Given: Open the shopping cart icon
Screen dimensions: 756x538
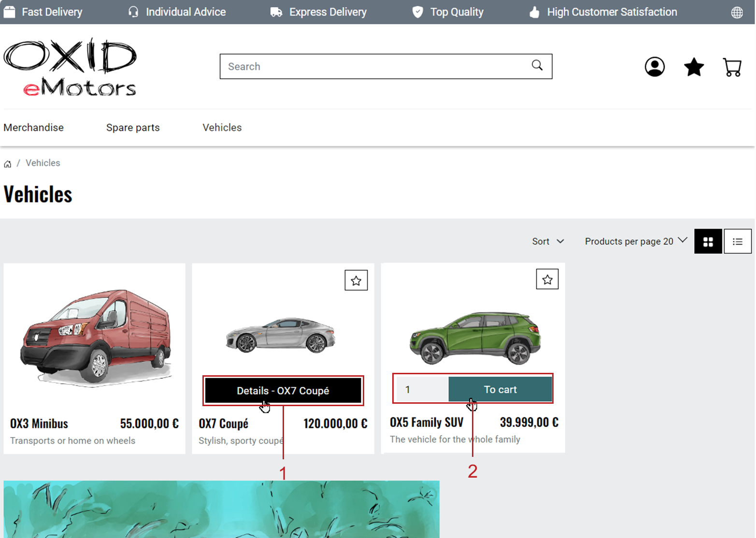Looking at the screenshot, I should click(x=732, y=67).
